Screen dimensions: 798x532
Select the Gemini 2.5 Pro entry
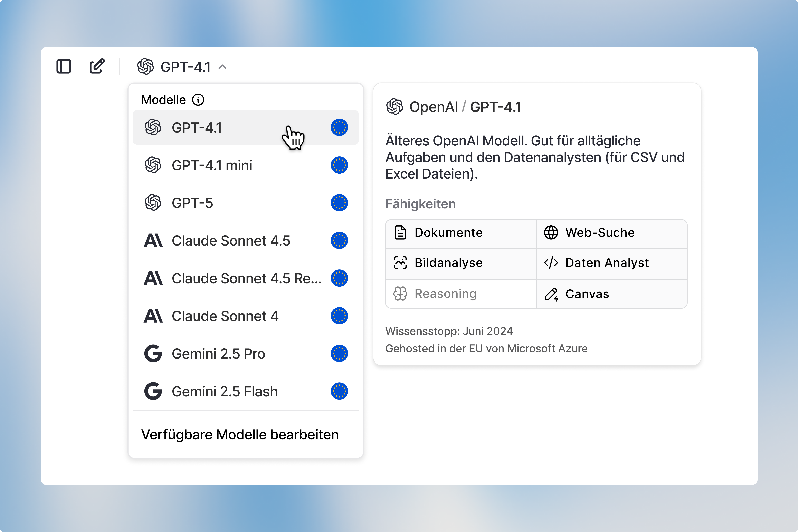218,354
